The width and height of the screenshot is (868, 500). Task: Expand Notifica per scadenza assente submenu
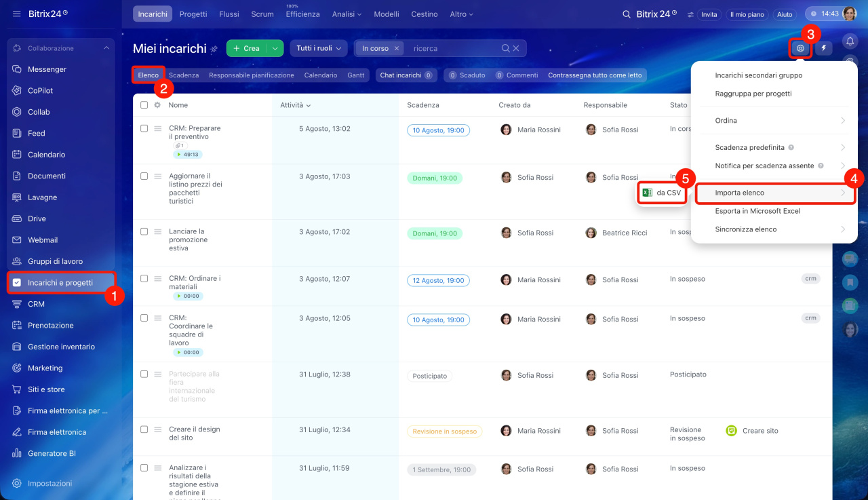774,166
